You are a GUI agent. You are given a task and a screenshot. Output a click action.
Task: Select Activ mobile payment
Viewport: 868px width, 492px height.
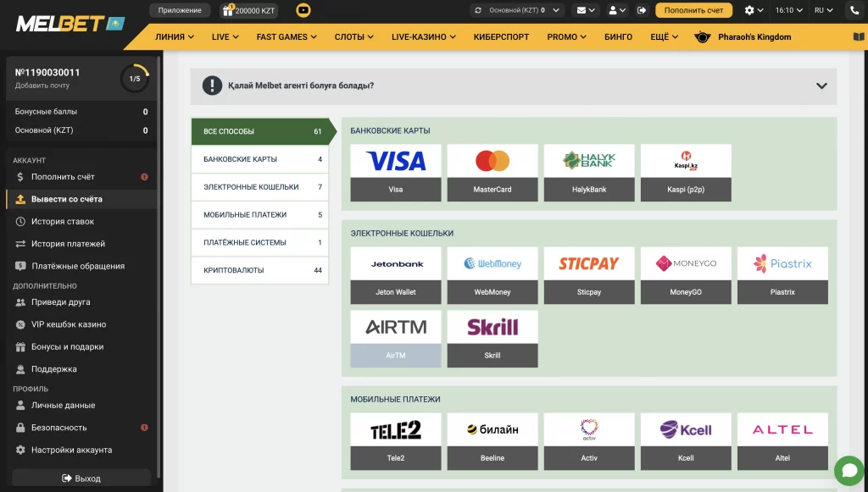(589, 441)
